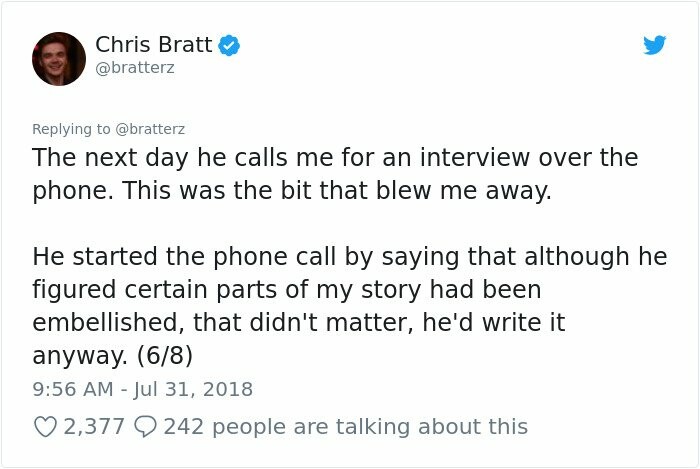This screenshot has width=700, height=469.
Task: Click the line starting "He started the phone call"
Action: (350, 257)
